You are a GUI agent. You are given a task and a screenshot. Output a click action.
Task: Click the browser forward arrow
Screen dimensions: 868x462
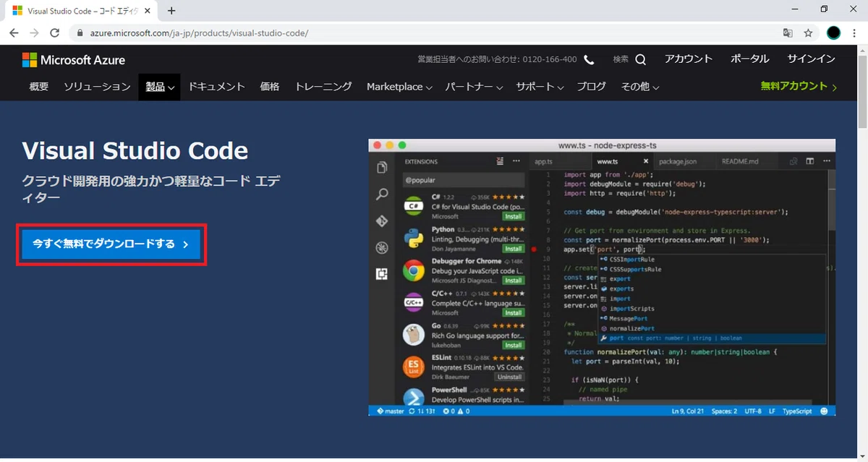tap(34, 33)
